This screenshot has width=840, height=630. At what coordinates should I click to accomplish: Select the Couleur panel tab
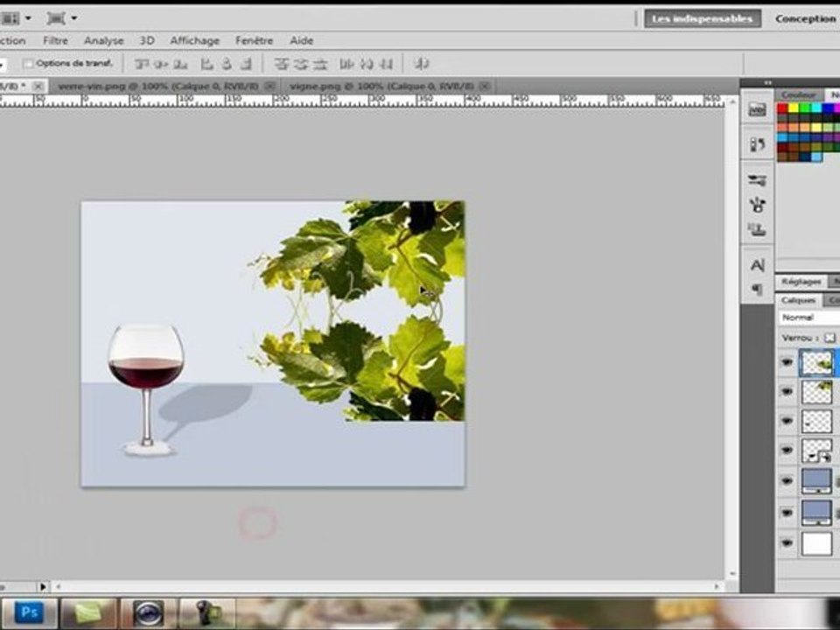pos(798,94)
